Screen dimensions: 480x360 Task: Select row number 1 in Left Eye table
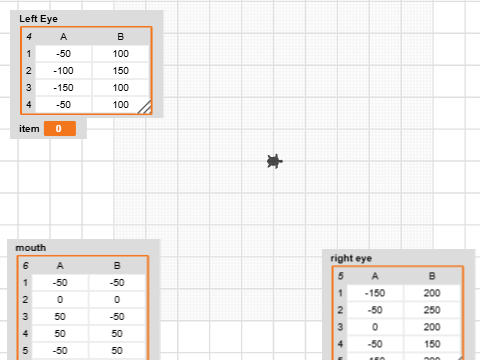(x=29, y=54)
